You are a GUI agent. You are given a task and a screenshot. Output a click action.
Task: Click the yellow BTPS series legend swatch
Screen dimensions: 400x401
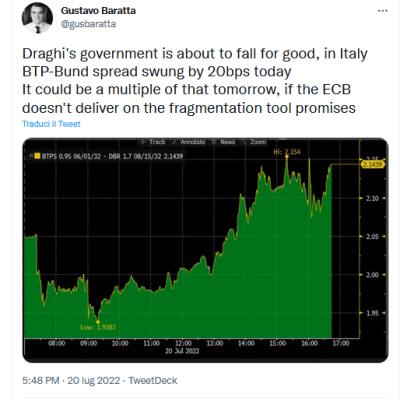[37, 156]
